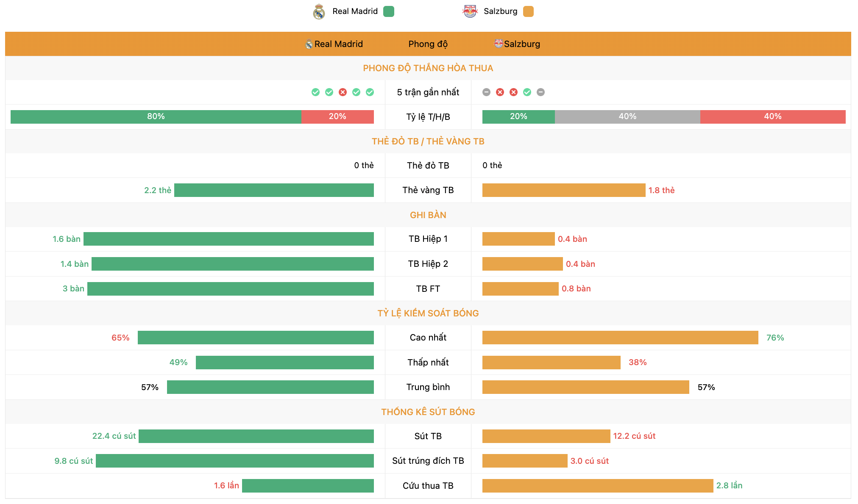Click the orange Salzburg legend swatch
The width and height of the screenshot is (858, 504).
click(x=528, y=11)
